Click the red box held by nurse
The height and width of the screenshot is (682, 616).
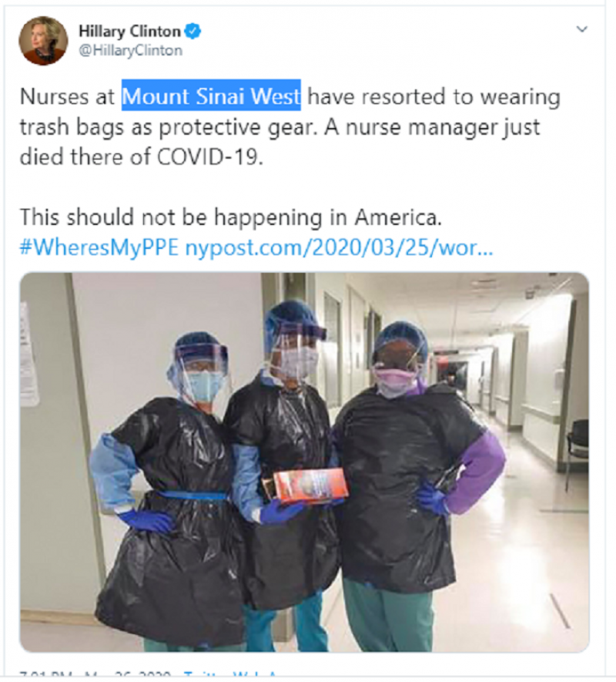click(x=310, y=486)
